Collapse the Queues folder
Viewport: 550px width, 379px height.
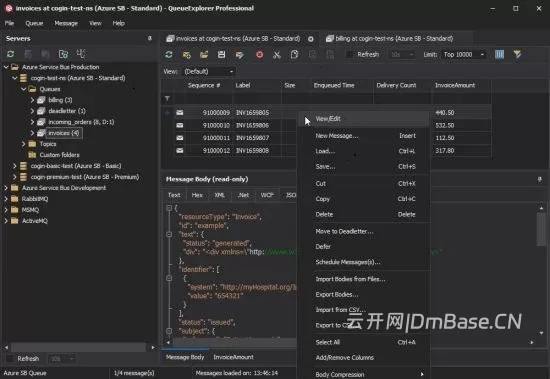24,89
